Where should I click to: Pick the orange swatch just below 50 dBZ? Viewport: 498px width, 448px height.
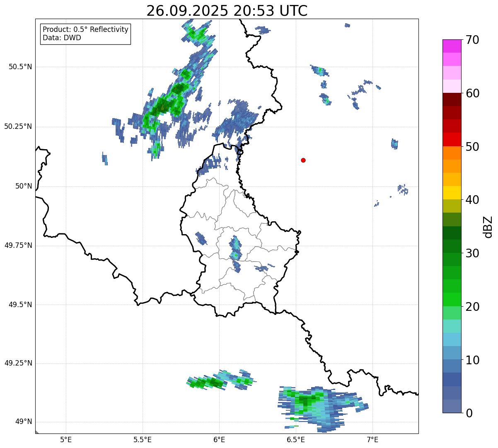coord(452,153)
